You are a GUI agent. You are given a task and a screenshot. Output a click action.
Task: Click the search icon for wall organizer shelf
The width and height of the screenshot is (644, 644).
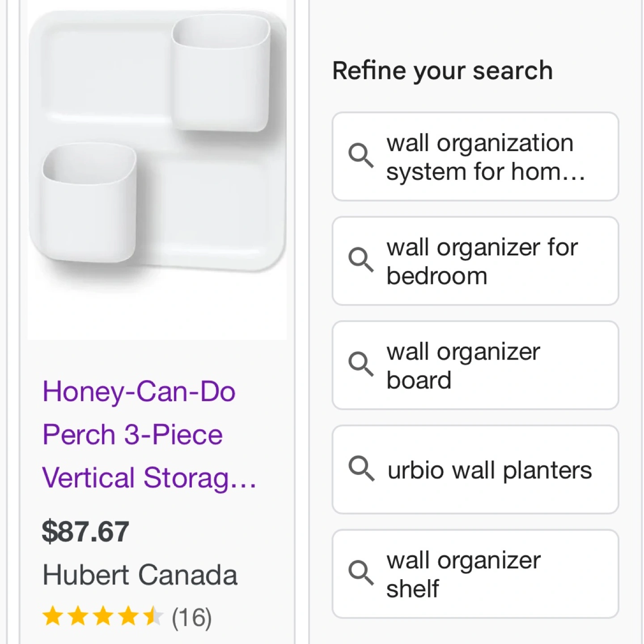pyautogui.click(x=360, y=573)
